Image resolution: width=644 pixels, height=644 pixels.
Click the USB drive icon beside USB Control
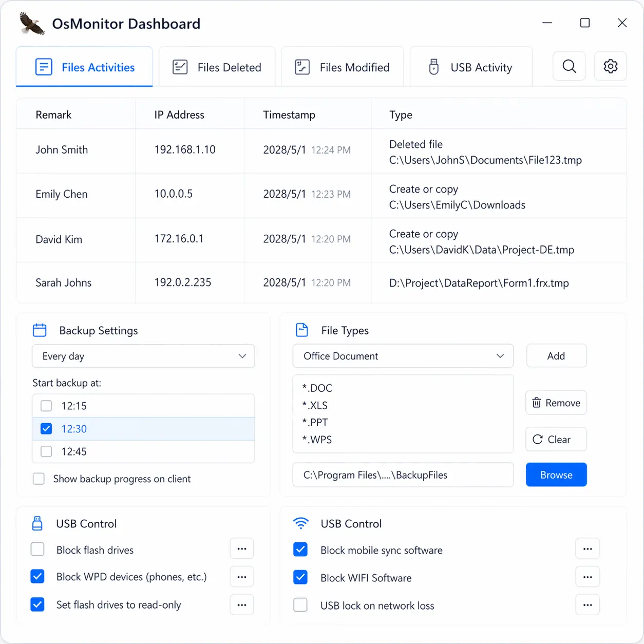pyautogui.click(x=37, y=523)
